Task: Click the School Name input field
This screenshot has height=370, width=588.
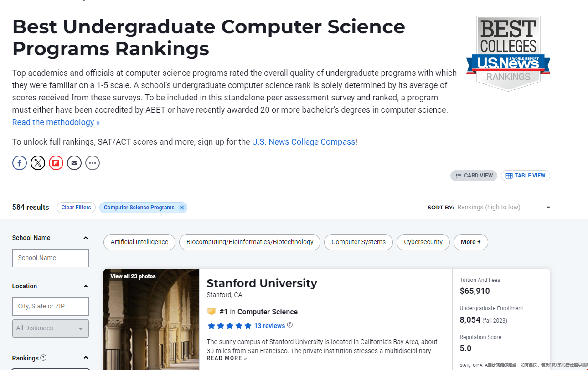Action: (50, 258)
